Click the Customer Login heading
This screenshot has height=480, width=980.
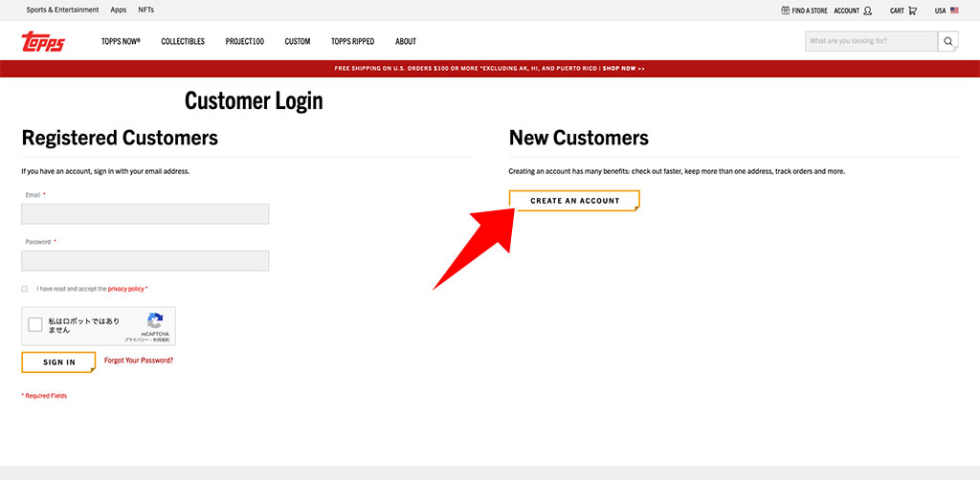(x=254, y=100)
